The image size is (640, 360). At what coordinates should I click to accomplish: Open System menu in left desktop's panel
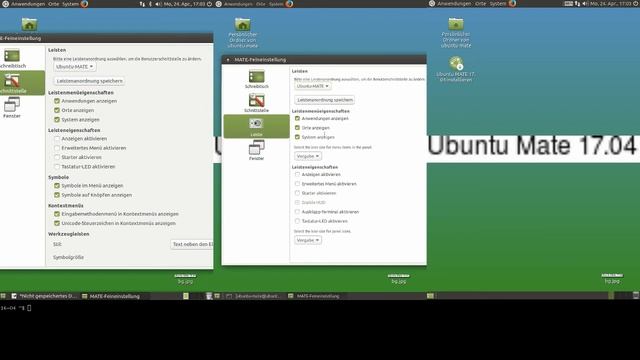tap(70, 4)
